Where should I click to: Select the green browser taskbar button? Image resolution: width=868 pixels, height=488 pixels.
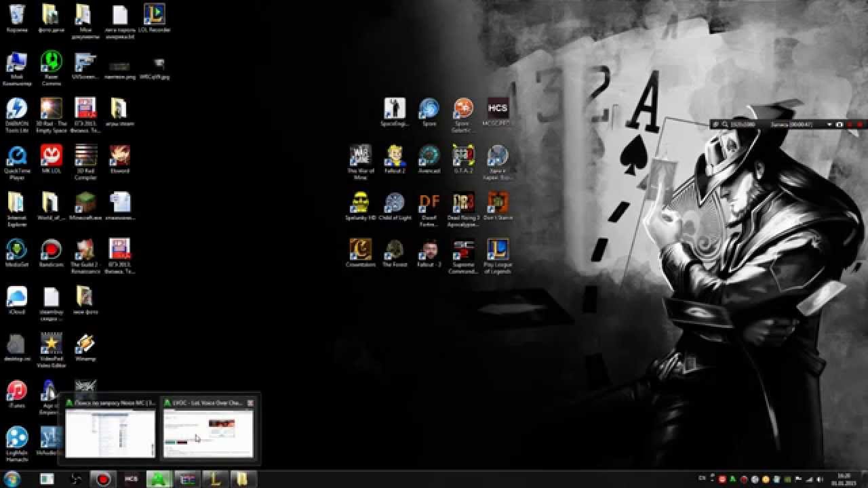click(x=159, y=479)
